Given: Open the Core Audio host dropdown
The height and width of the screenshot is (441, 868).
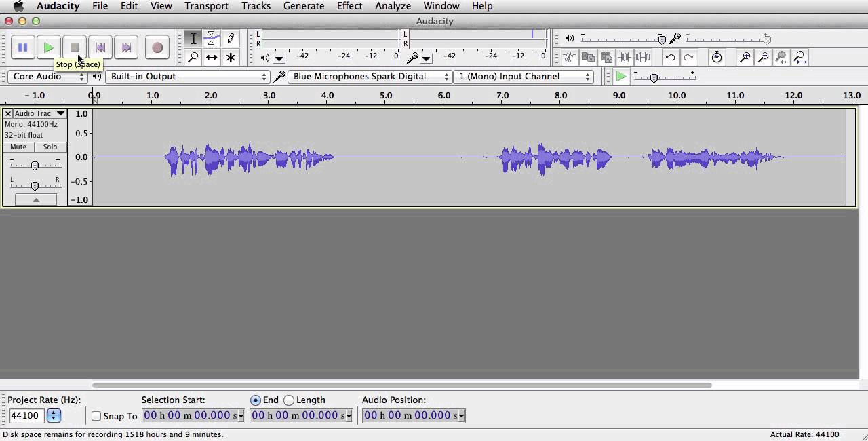Looking at the screenshot, I should coord(47,77).
